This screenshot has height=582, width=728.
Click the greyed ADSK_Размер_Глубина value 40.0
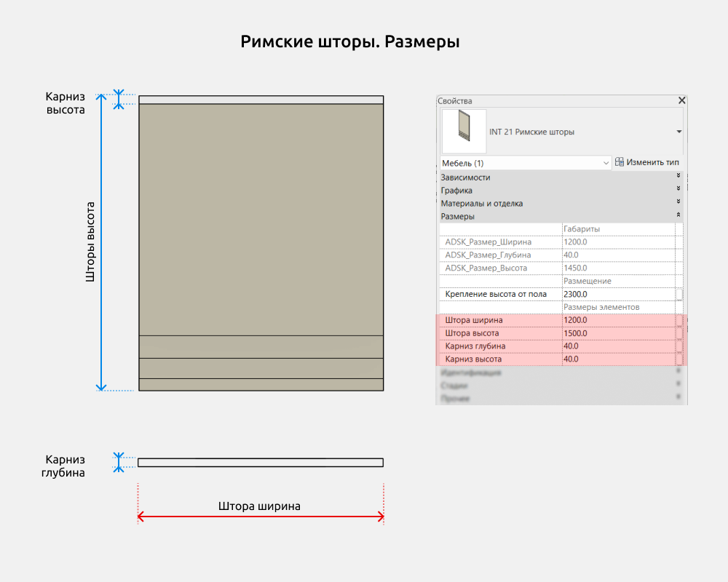pyautogui.click(x=618, y=255)
